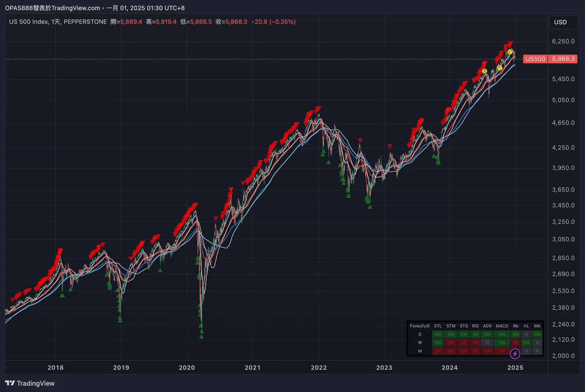Screen dimensions: 585x392
Task: Click the TradingView logo at the bottom
Action: point(30,383)
